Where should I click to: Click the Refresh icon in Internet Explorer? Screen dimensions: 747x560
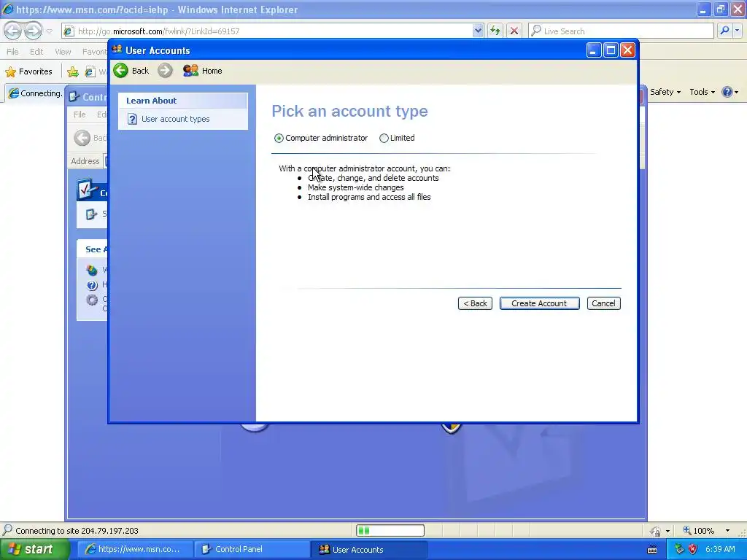[x=495, y=31]
